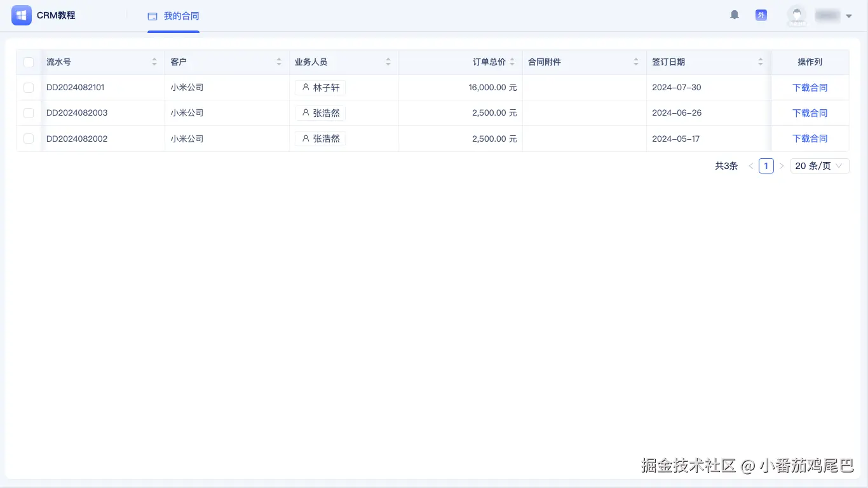Select the DD2024082003 row checkbox
The width and height of the screenshot is (868, 488).
point(29,113)
